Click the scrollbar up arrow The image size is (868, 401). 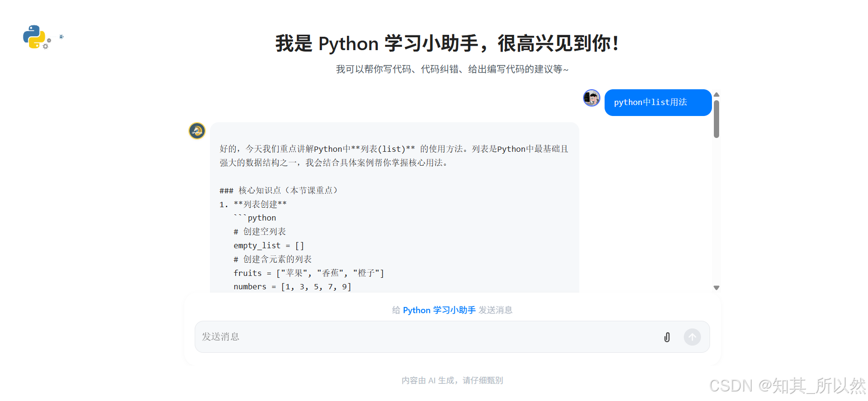(x=716, y=95)
